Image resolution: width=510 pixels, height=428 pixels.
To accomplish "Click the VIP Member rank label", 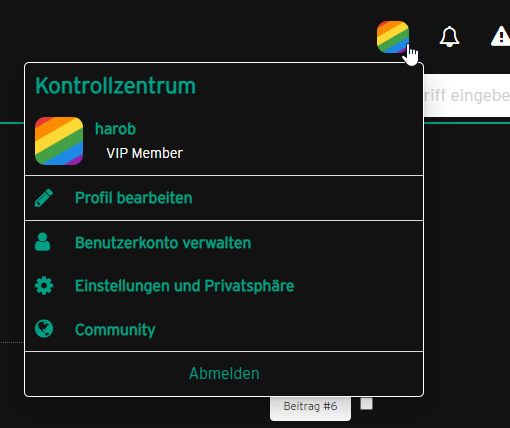I will (144, 153).
